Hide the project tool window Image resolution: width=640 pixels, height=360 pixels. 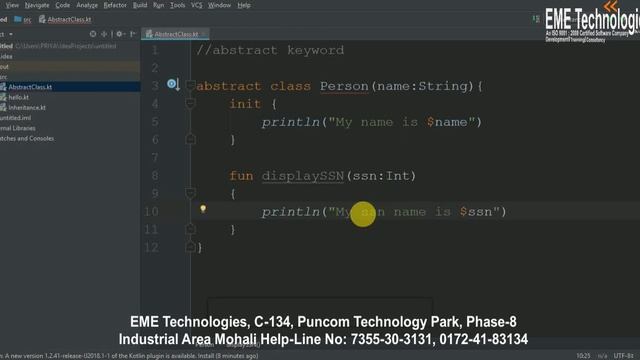tap(133, 34)
